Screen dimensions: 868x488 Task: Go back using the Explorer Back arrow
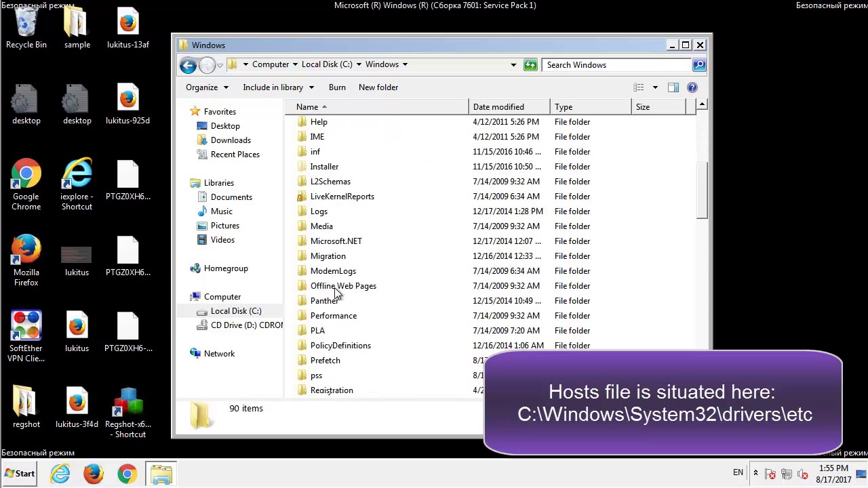188,65
